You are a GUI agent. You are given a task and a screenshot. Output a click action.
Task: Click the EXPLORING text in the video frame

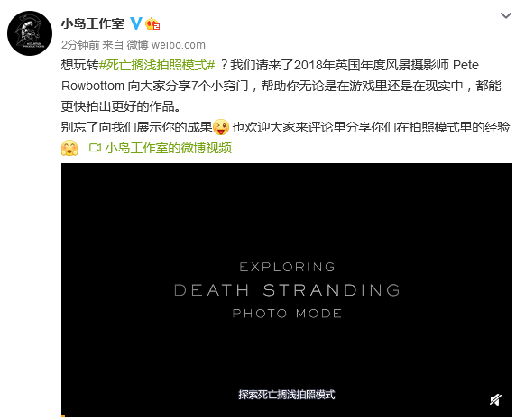coord(287,267)
